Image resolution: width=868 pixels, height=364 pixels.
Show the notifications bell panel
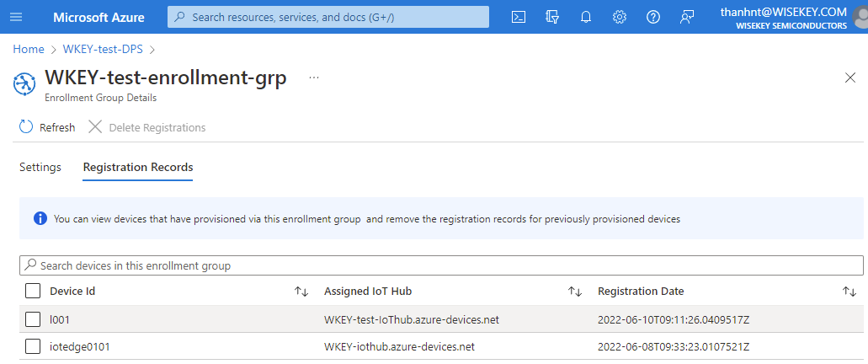click(586, 17)
